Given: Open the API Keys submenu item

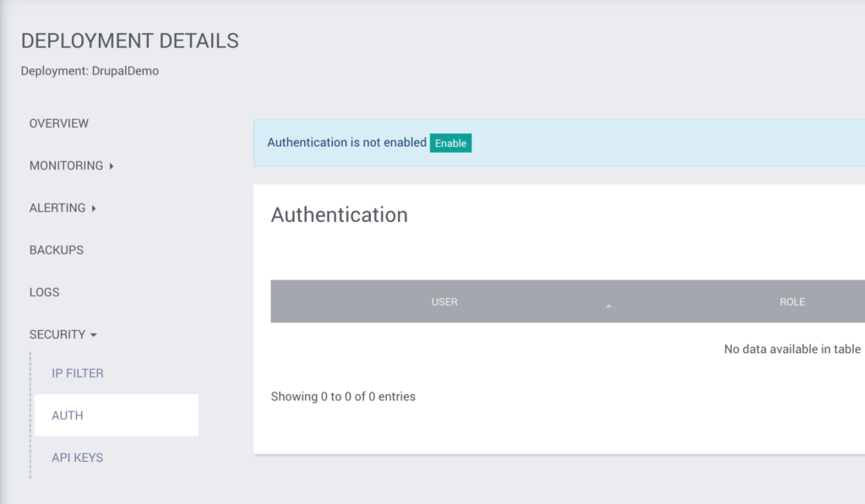Looking at the screenshot, I should coord(77,458).
